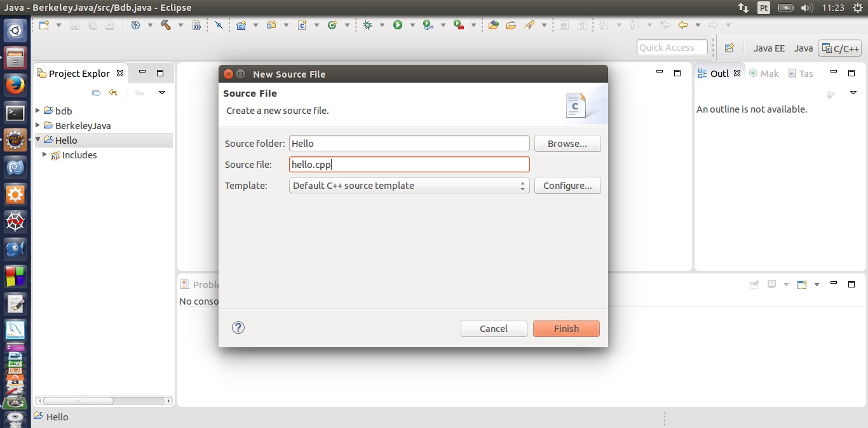Click the Debug bug icon
Screen dimensions: 868x428
[x=367, y=25]
